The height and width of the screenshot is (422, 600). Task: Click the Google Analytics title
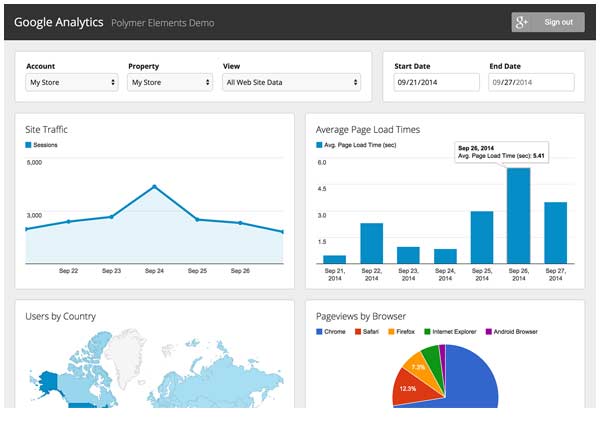(x=59, y=22)
